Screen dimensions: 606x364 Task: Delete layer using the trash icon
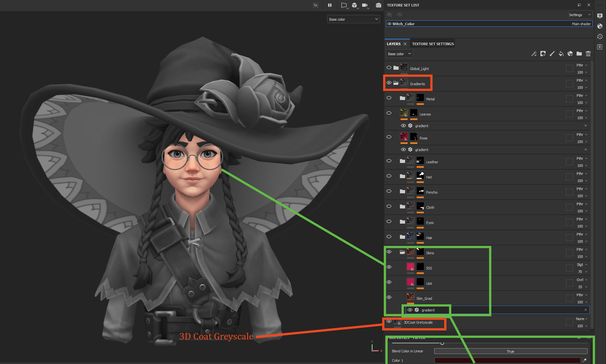588,54
